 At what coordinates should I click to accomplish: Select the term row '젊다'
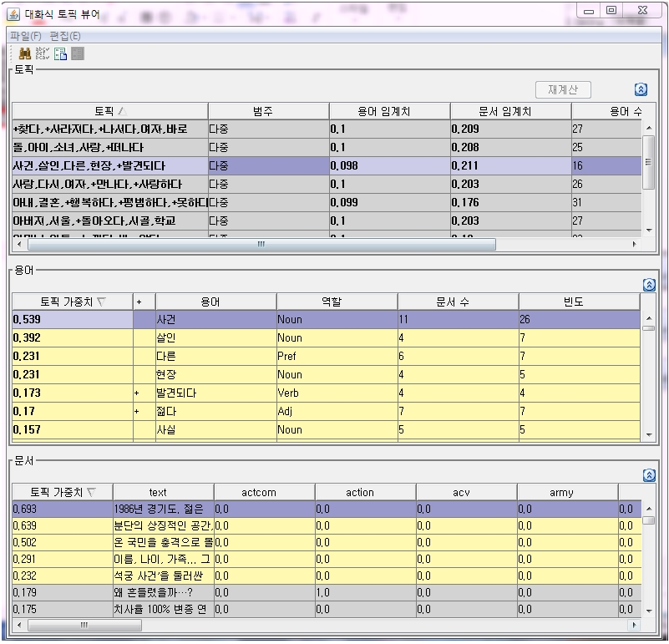[x=327, y=411]
